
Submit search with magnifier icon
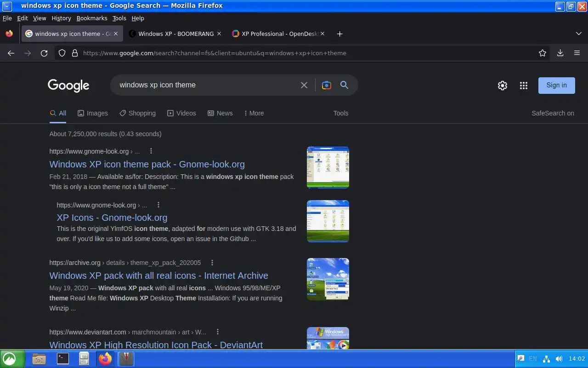[x=344, y=85]
